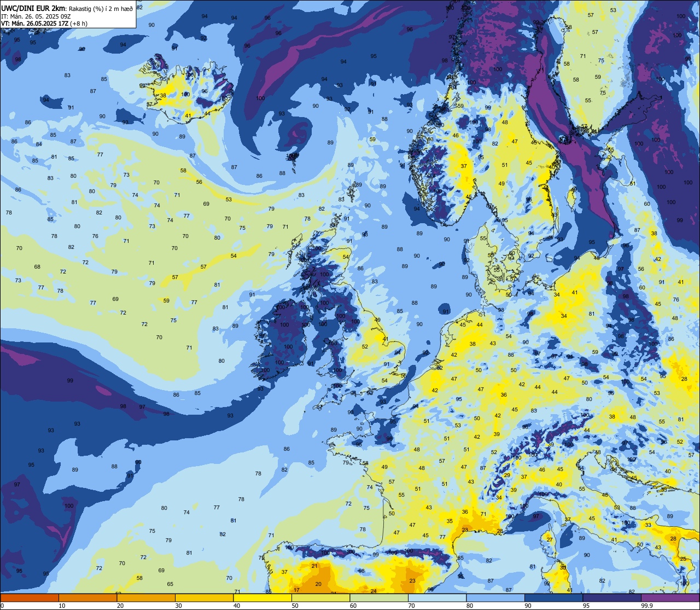Click the light orange 20–30 legend swatch
This screenshot has width=700, height=610.
tap(146, 597)
